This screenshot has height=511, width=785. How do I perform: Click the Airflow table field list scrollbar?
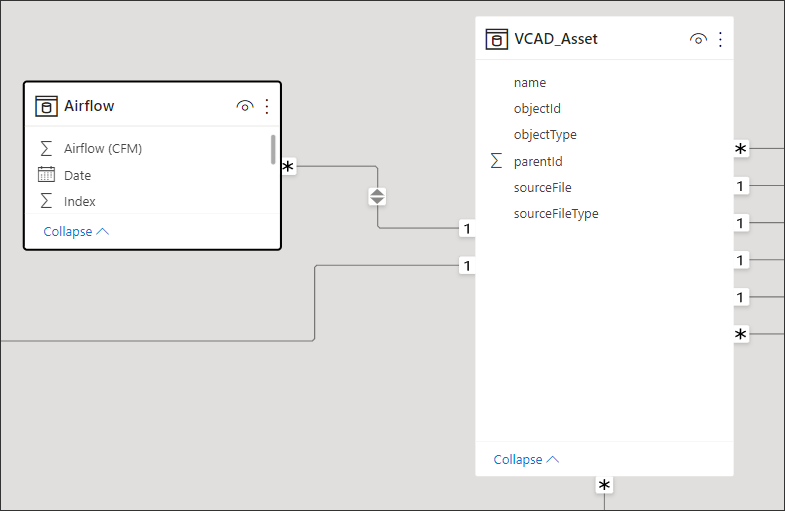click(273, 149)
